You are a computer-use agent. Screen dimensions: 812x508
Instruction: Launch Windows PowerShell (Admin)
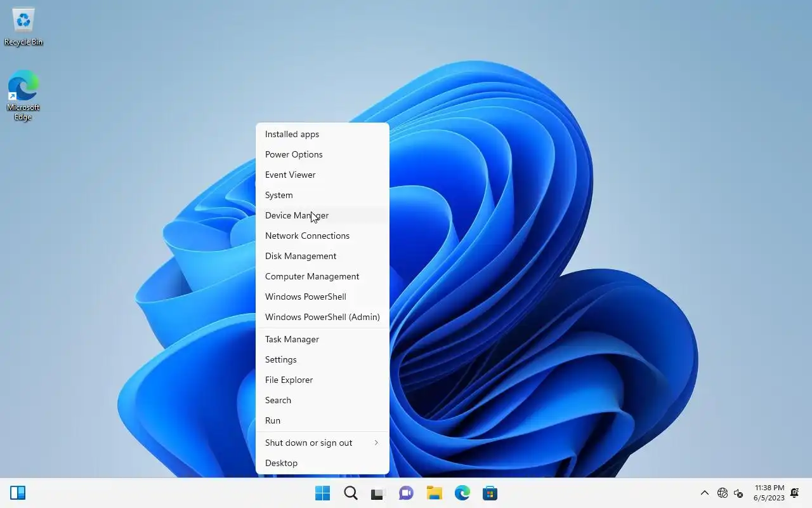click(x=322, y=317)
